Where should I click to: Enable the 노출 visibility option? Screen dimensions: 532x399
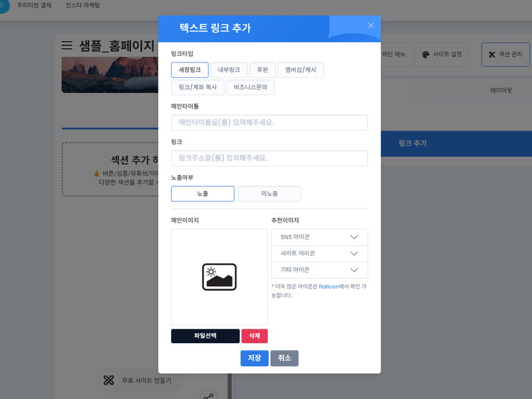(x=202, y=194)
